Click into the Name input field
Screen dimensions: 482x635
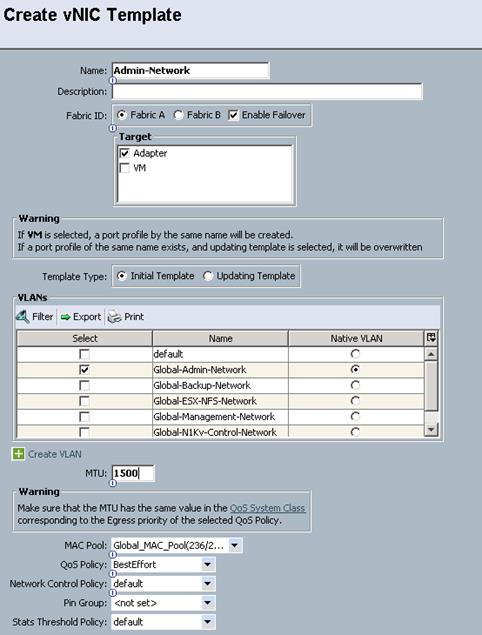click(190, 70)
